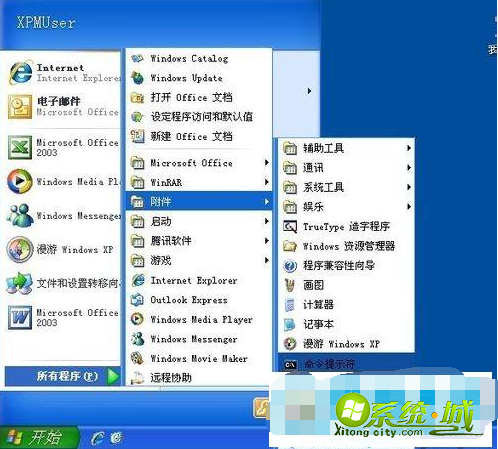Expand the Microsoft Office submenu arrow
The width and height of the screenshot is (498, 449).
coord(267,163)
